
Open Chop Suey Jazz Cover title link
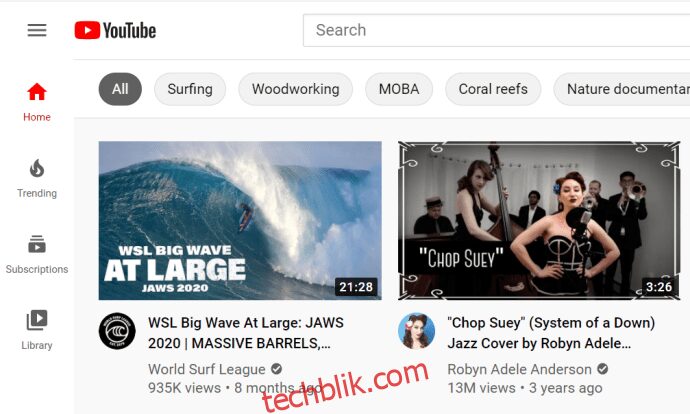point(551,333)
